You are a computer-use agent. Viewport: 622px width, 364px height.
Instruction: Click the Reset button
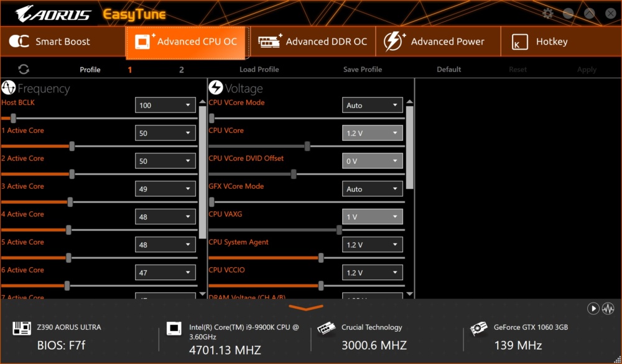click(518, 70)
